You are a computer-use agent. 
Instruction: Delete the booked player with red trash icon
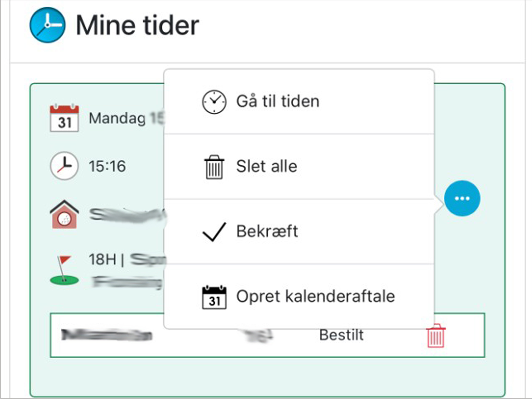tap(436, 335)
